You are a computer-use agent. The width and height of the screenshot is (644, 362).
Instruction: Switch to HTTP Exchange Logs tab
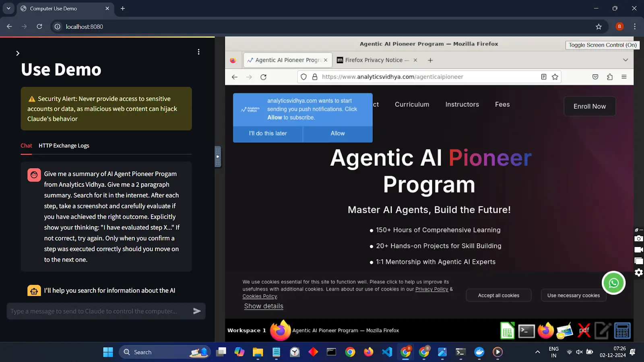[64, 146]
